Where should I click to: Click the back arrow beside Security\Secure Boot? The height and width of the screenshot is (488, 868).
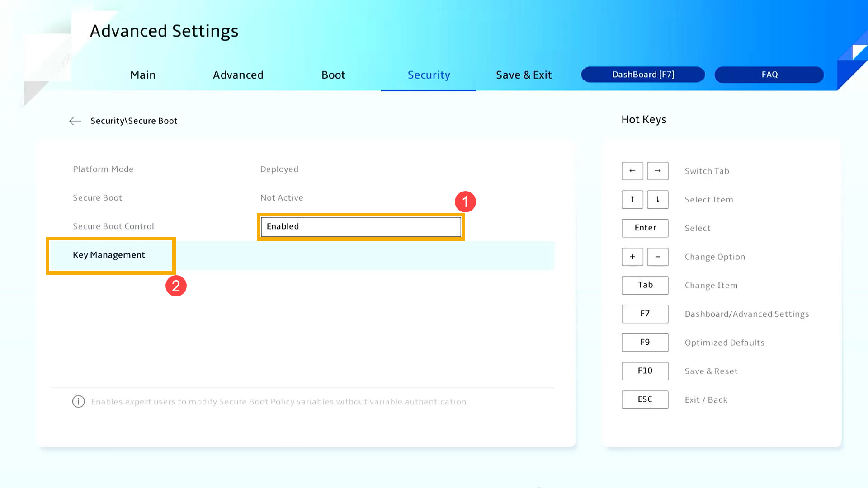coord(75,121)
